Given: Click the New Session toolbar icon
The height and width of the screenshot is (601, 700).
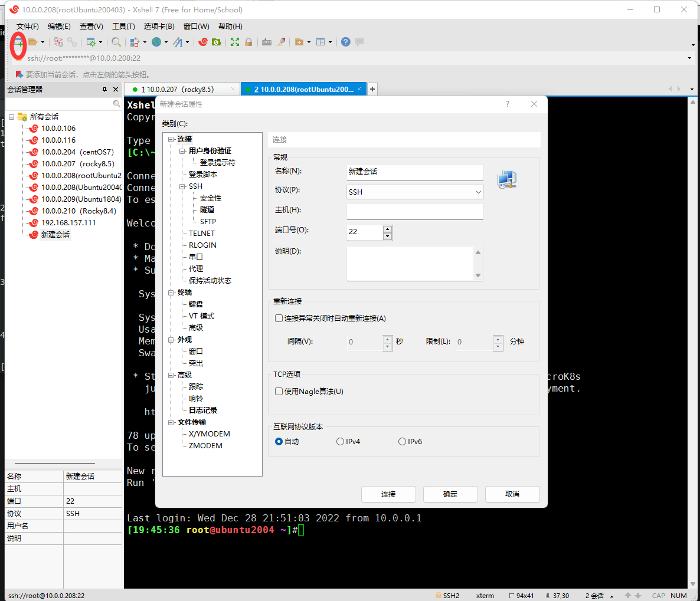Looking at the screenshot, I should coord(18,42).
